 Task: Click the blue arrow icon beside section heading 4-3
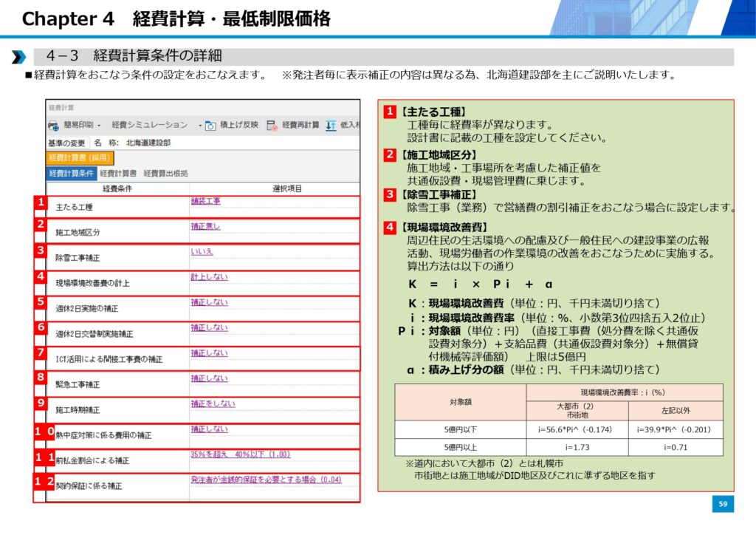(x=19, y=57)
